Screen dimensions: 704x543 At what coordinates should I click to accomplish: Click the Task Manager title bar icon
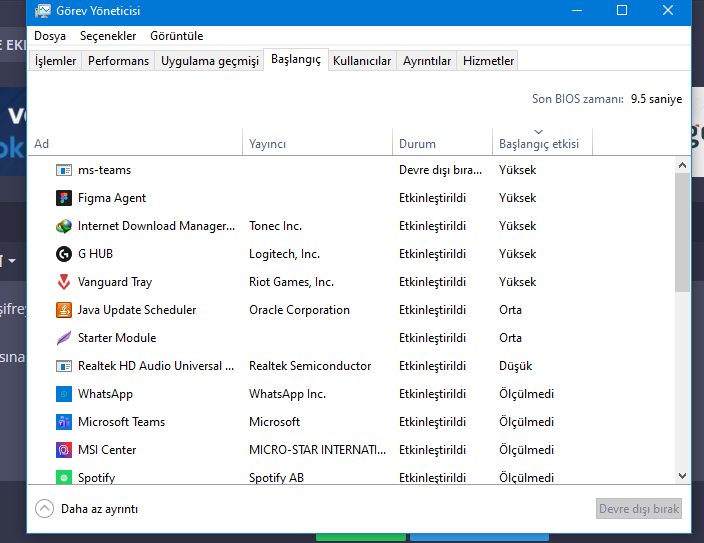pos(43,11)
